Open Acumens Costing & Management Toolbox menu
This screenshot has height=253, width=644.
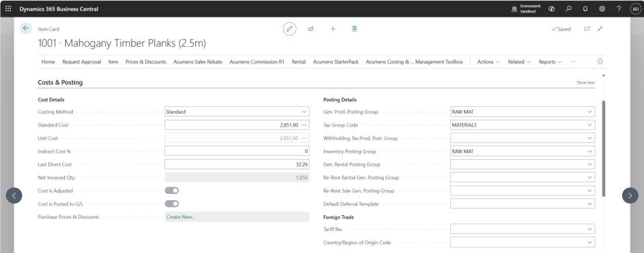[x=414, y=62]
